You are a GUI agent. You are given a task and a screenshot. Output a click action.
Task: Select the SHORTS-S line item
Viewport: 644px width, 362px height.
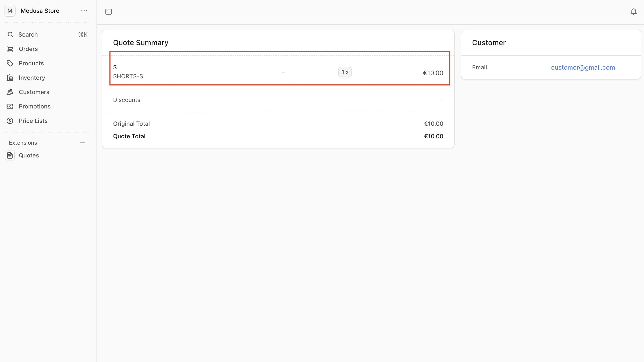point(128,76)
